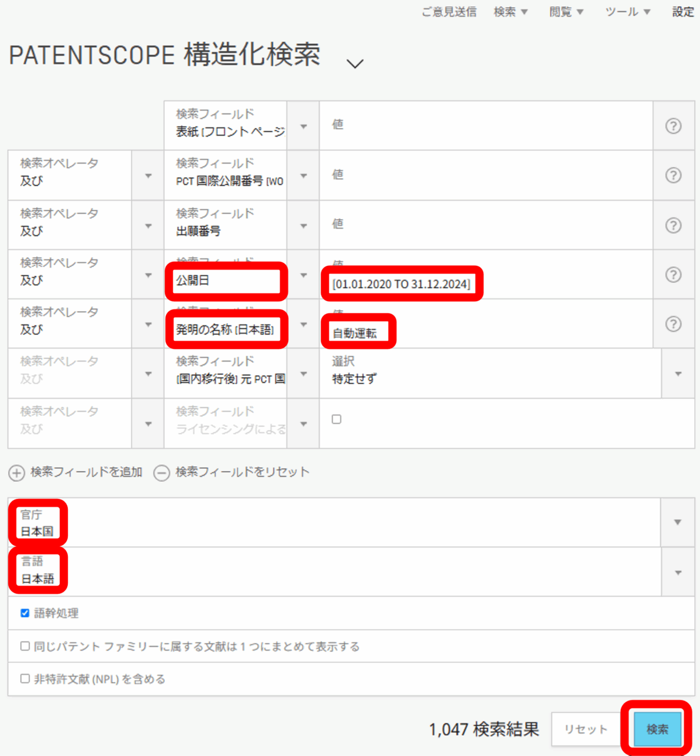Open help for the PCT 国際公開番号 row
Image resolution: width=700 pixels, height=756 pixels.
click(673, 175)
